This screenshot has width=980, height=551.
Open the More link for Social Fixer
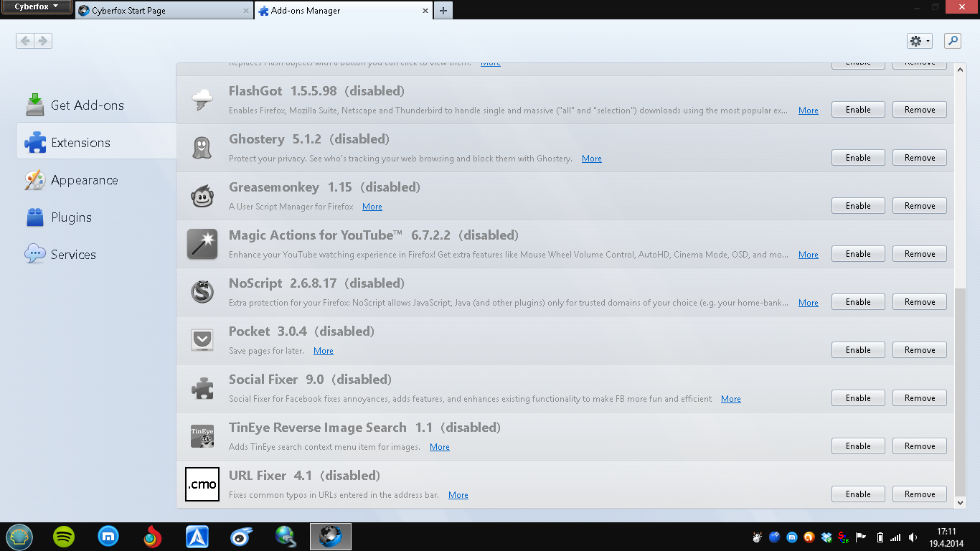[731, 399]
